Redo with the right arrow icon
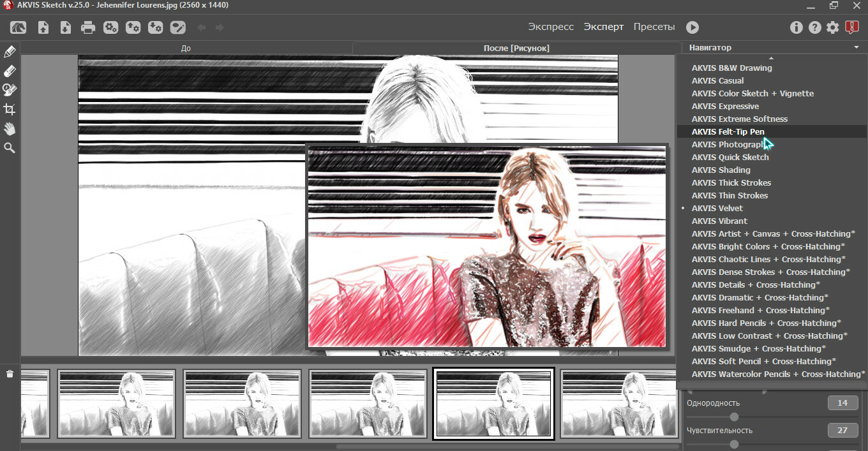 point(220,27)
